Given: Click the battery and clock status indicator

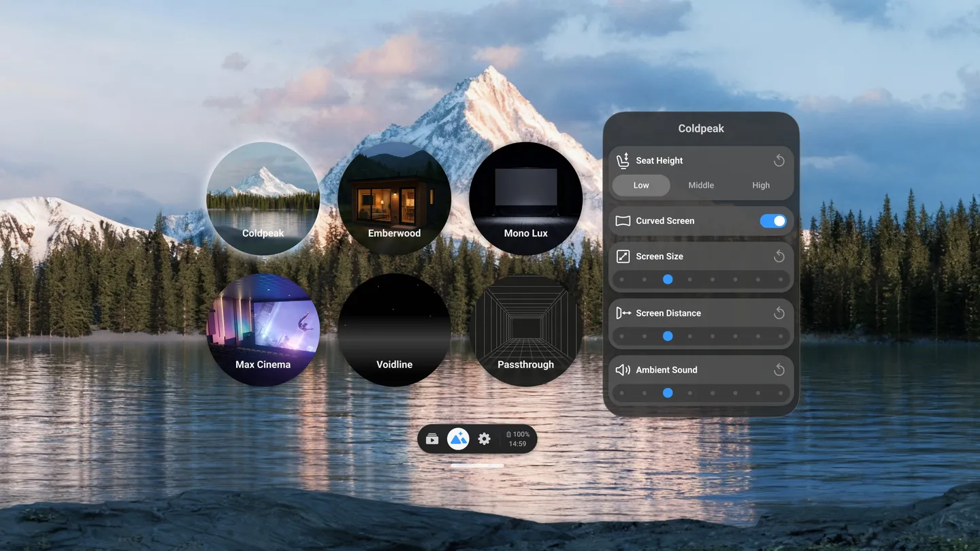Looking at the screenshot, I should (x=518, y=439).
